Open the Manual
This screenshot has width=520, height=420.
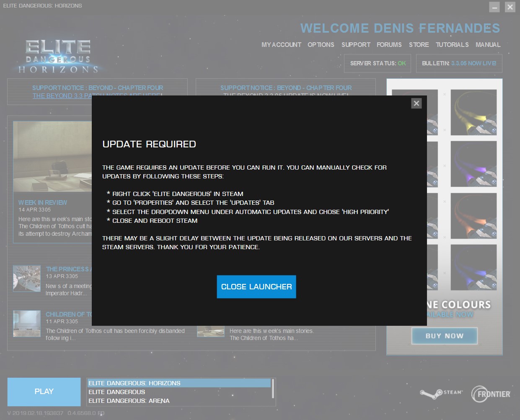[x=488, y=45]
